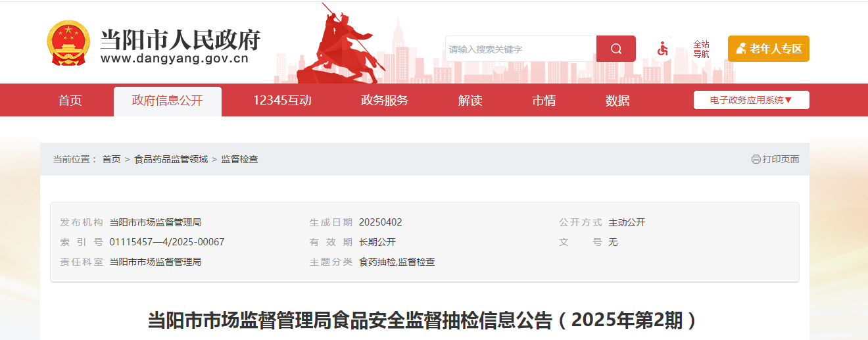Open 数据 menu item
868x340 pixels.
pyautogui.click(x=617, y=100)
